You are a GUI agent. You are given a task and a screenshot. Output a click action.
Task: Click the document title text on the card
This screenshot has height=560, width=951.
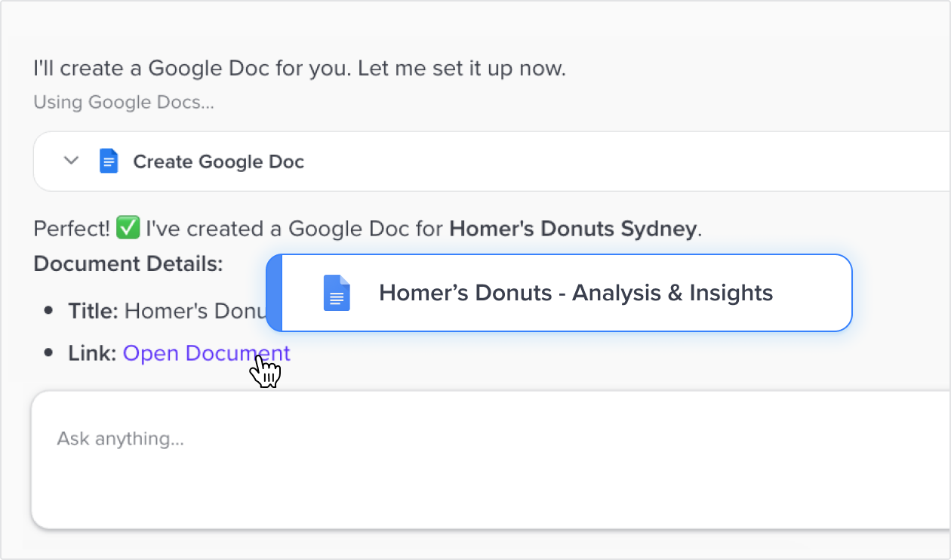575,292
